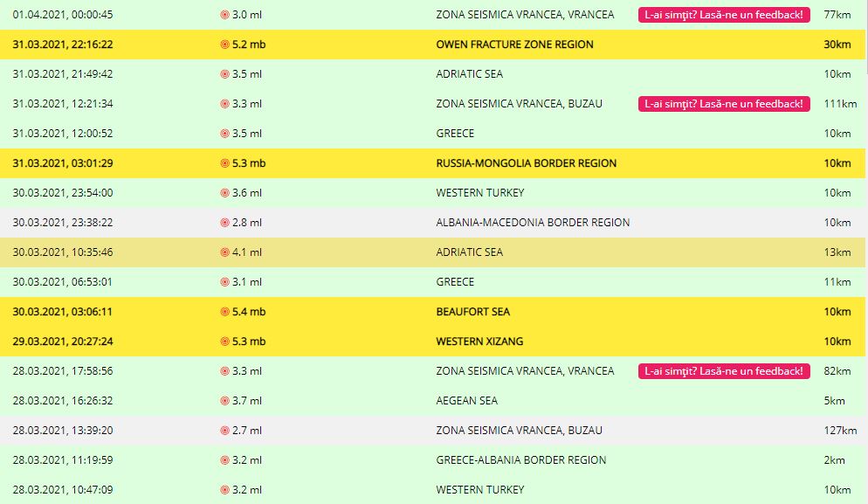Click the target icon next to 3.1 ml
The height and width of the screenshot is (504, 868).
(x=224, y=282)
